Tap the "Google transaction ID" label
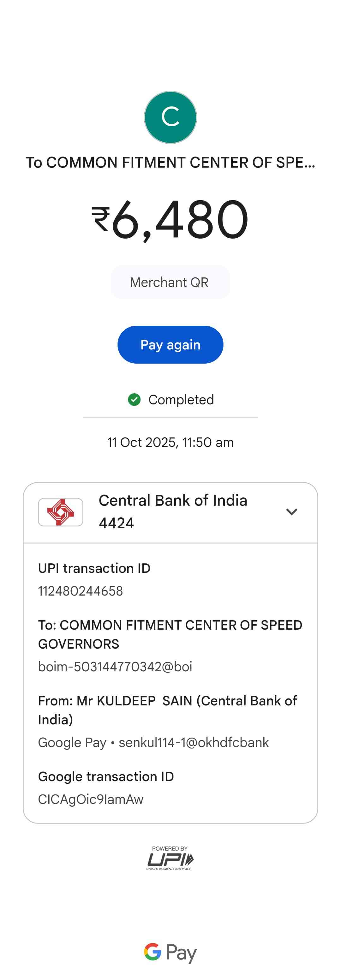Screen dimensions: 341x980 [x=106, y=776]
